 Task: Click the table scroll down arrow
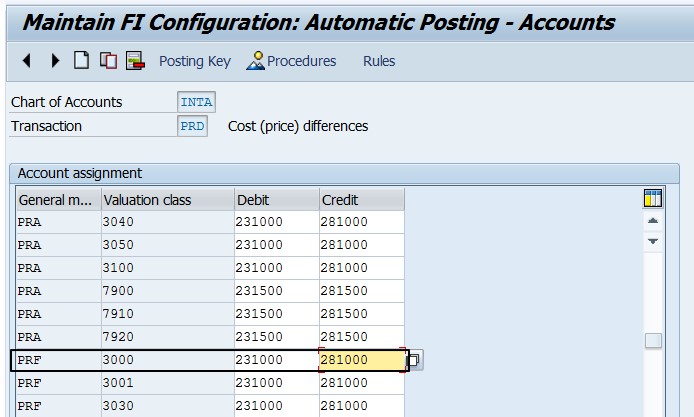click(x=653, y=242)
